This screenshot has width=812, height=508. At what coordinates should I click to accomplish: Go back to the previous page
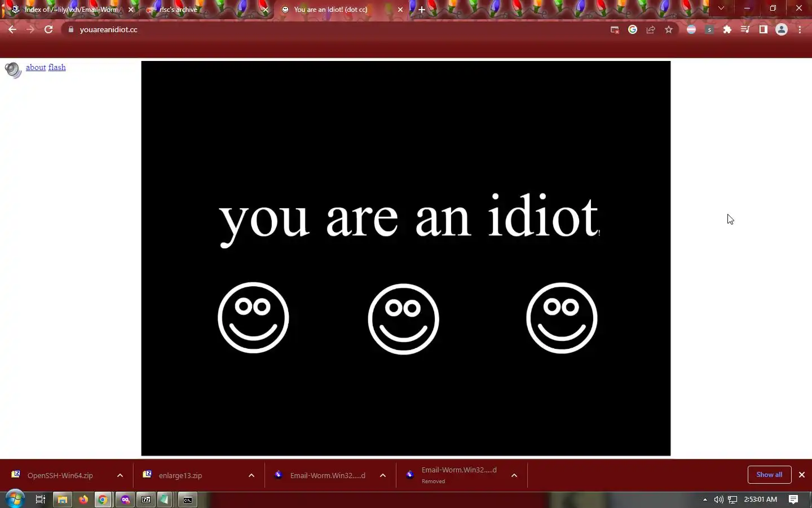(x=12, y=29)
